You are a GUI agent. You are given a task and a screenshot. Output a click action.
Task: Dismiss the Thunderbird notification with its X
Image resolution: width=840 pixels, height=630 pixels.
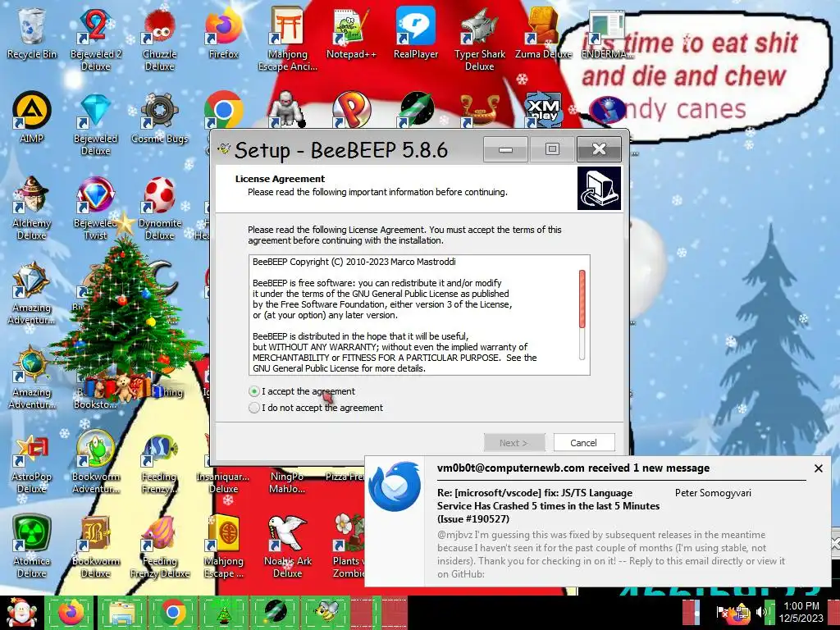click(x=818, y=468)
